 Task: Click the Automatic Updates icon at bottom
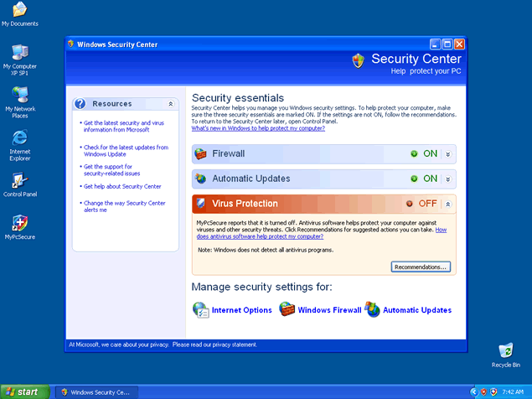click(372, 309)
